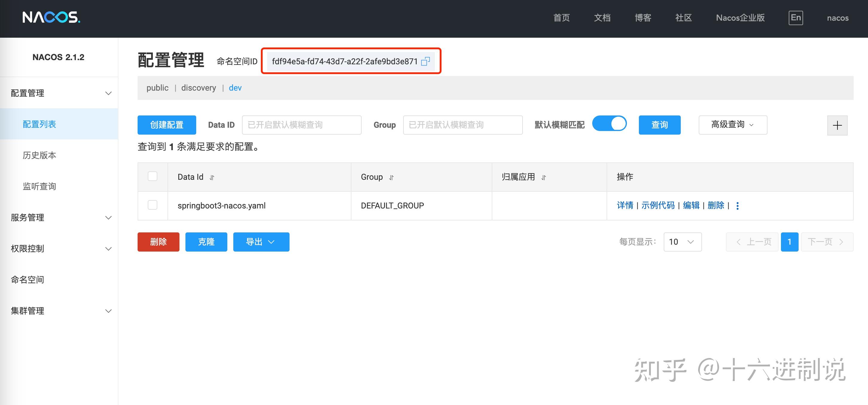Viewport: 868px width, 405px height.
Task: Switch language with En icon
Action: (x=796, y=18)
